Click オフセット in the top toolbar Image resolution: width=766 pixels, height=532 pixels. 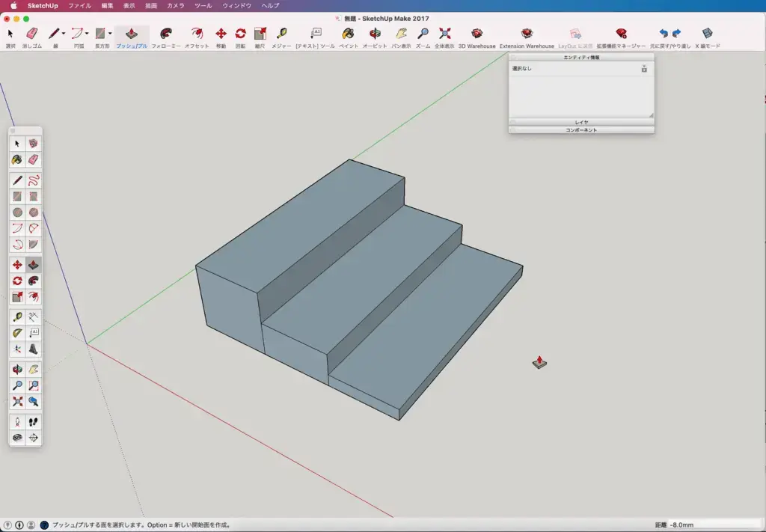pyautogui.click(x=197, y=37)
